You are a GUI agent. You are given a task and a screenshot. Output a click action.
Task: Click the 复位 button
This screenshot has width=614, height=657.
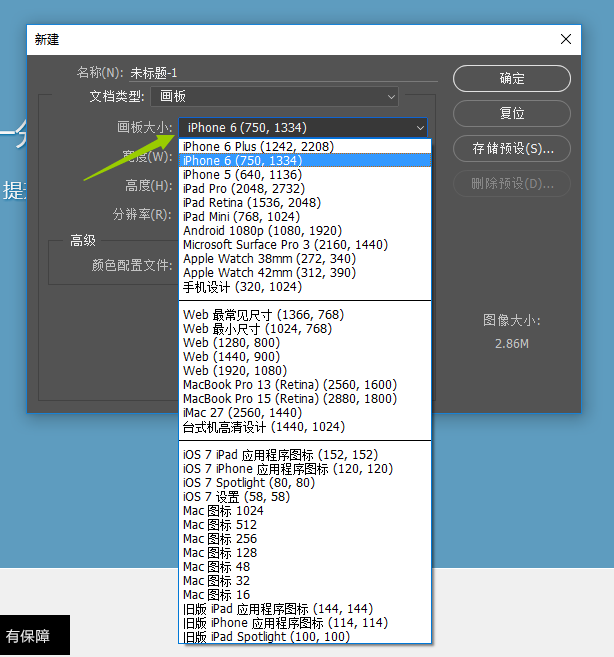511,113
